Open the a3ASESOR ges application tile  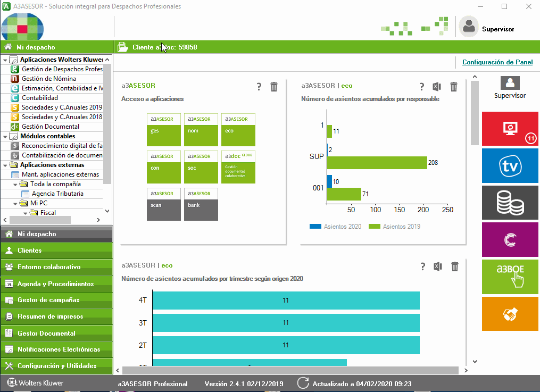click(x=163, y=130)
